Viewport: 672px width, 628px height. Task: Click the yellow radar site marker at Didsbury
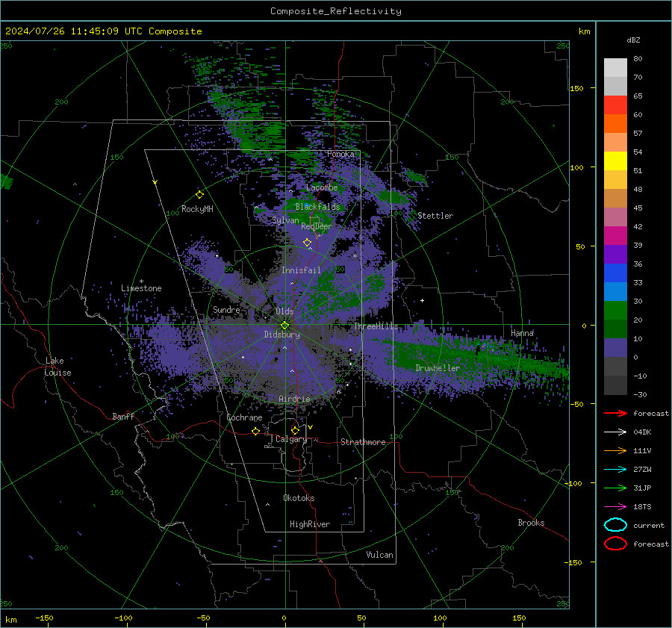tap(285, 325)
